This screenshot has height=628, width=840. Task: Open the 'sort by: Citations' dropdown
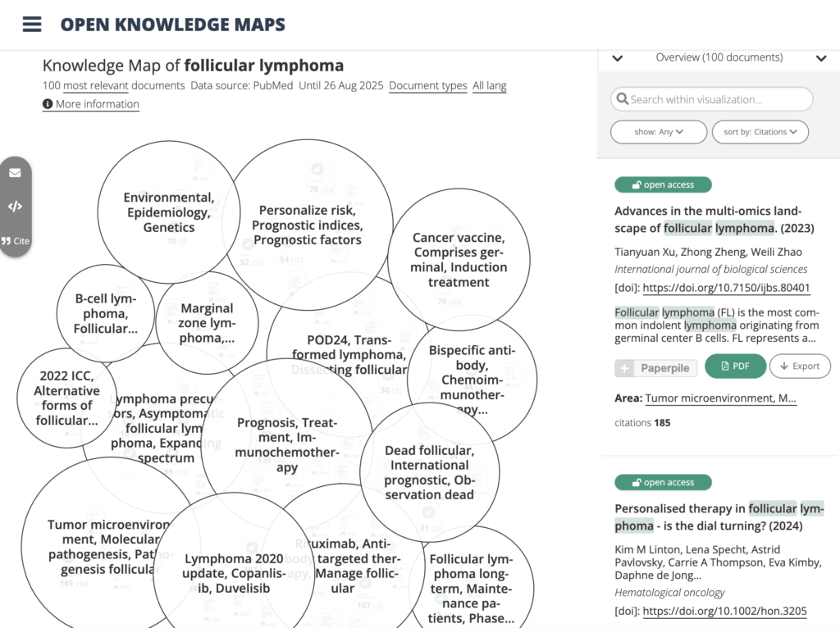click(760, 132)
